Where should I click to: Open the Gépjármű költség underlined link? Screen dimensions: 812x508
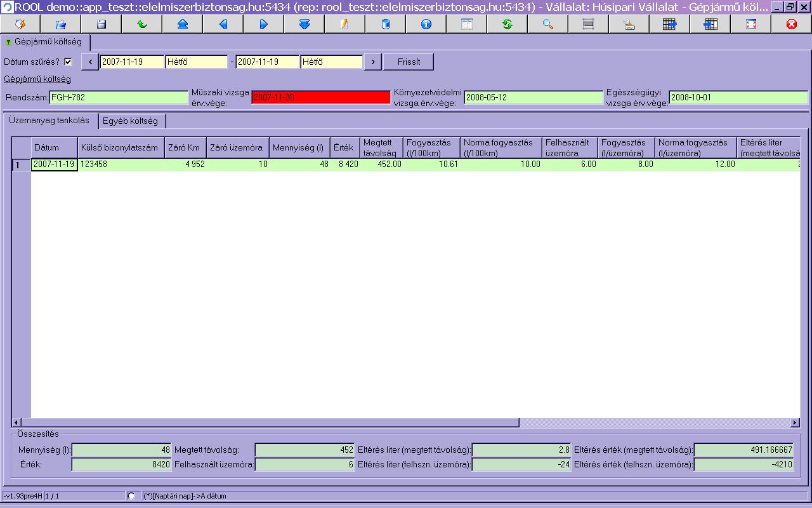37,79
